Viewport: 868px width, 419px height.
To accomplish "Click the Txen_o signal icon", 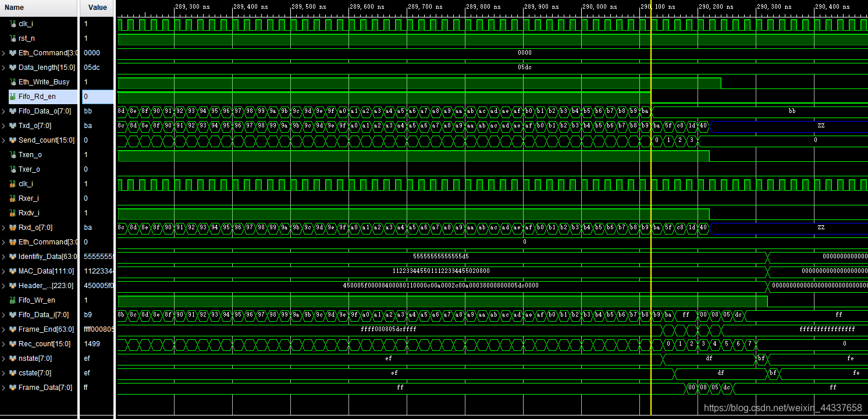I will coord(13,155).
